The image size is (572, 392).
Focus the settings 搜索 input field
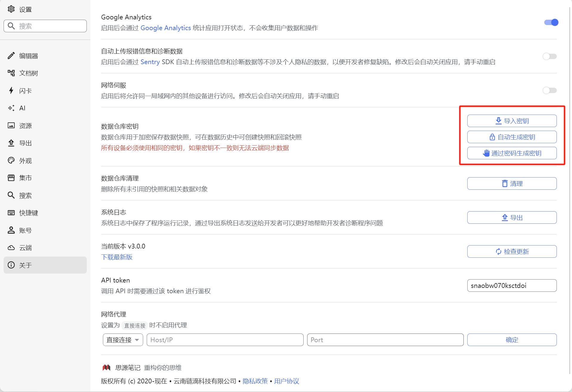pos(45,26)
